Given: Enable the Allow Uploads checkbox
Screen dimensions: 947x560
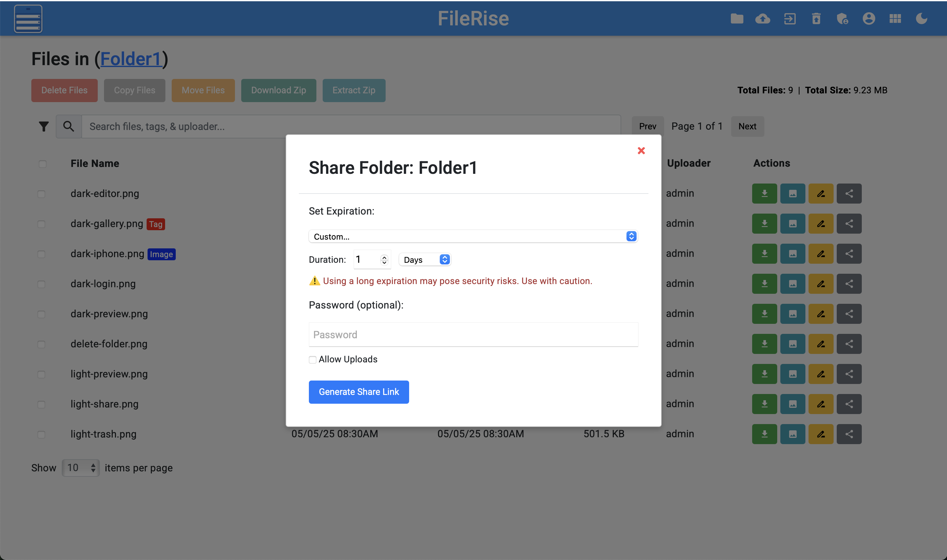Looking at the screenshot, I should (x=313, y=360).
